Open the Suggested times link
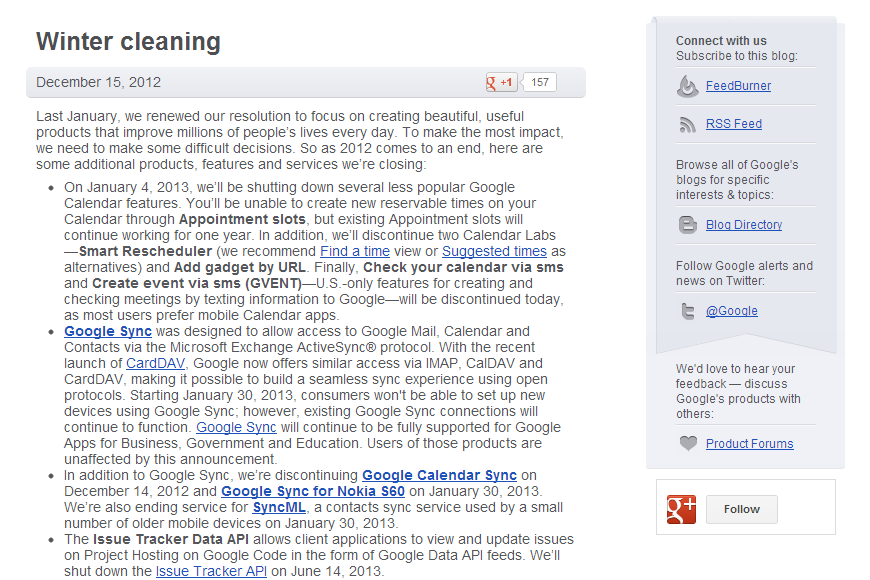This screenshot has height=580, width=870. click(x=494, y=251)
